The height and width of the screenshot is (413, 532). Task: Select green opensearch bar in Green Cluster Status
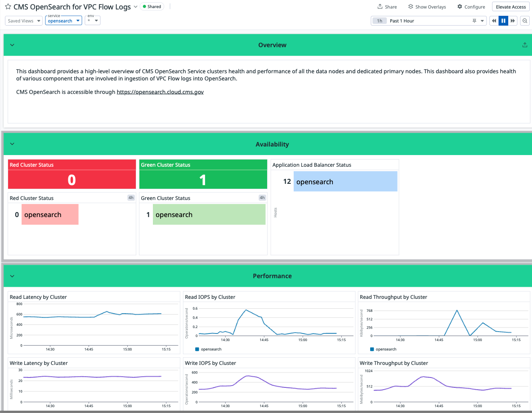point(209,214)
